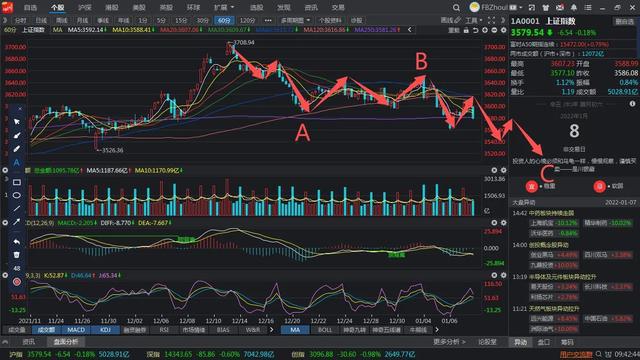The width and height of the screenshot is (640, 360).
Task: Select the pencil drawing tool
Action: (17, 149)
